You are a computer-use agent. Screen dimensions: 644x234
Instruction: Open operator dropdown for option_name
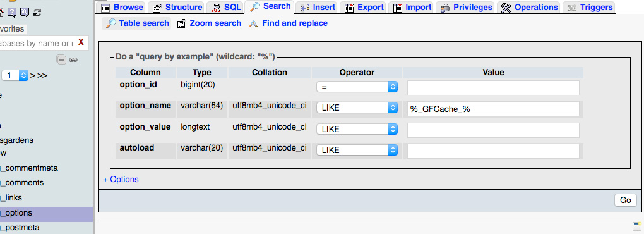(x=357, y=108)
